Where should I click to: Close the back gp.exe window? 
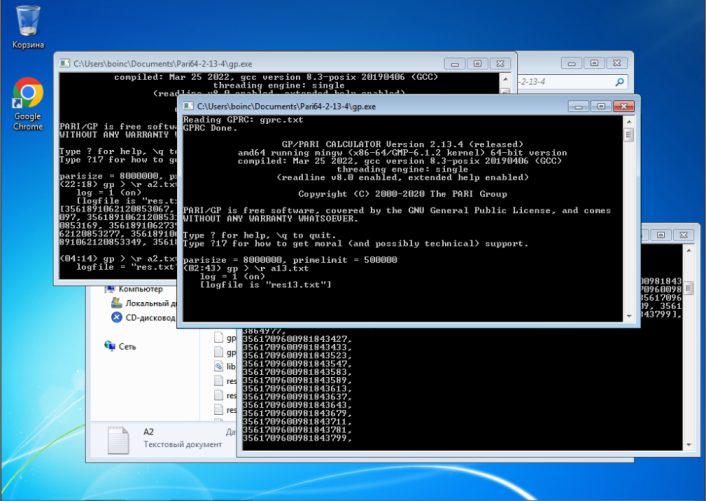click(x=500, y=63)
